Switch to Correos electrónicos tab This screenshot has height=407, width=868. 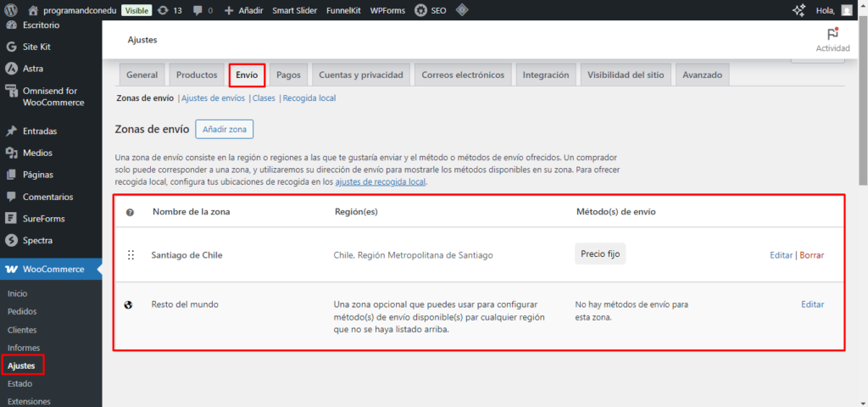click(x=463, y=75)
